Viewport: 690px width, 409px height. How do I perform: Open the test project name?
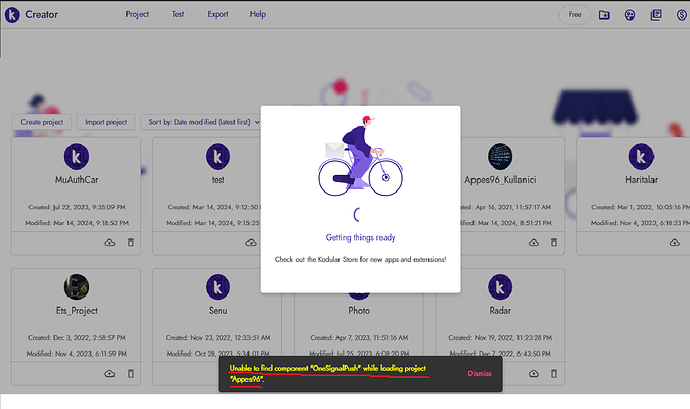coord(218,180)
